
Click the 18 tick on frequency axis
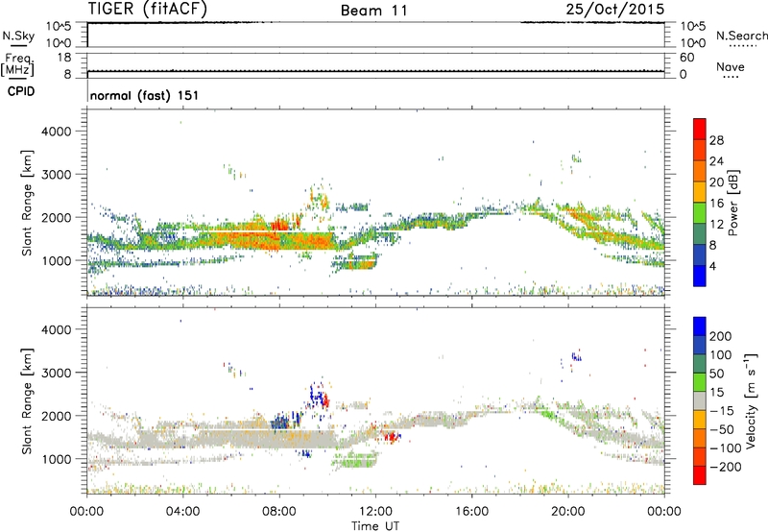click(64, 58)
